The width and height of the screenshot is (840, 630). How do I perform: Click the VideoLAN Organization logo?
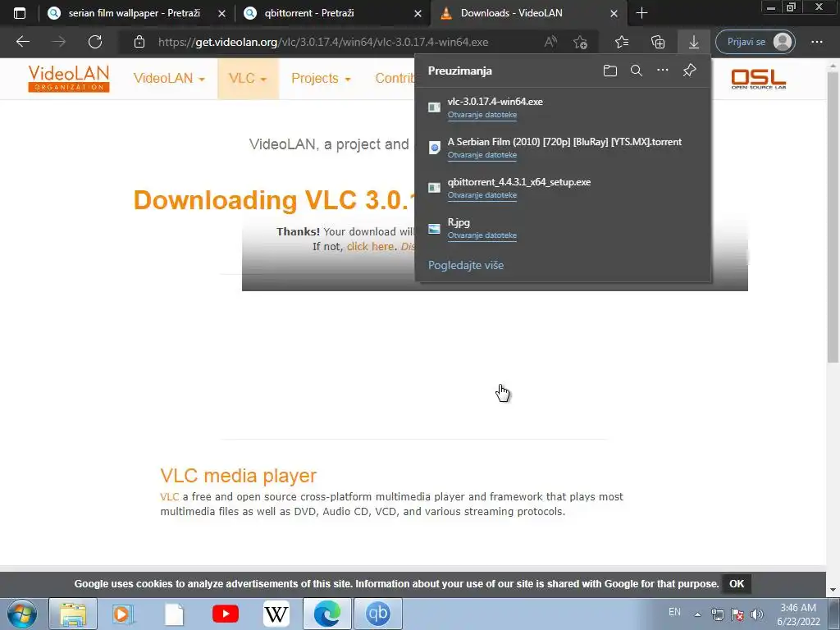(x=69, y=78)
